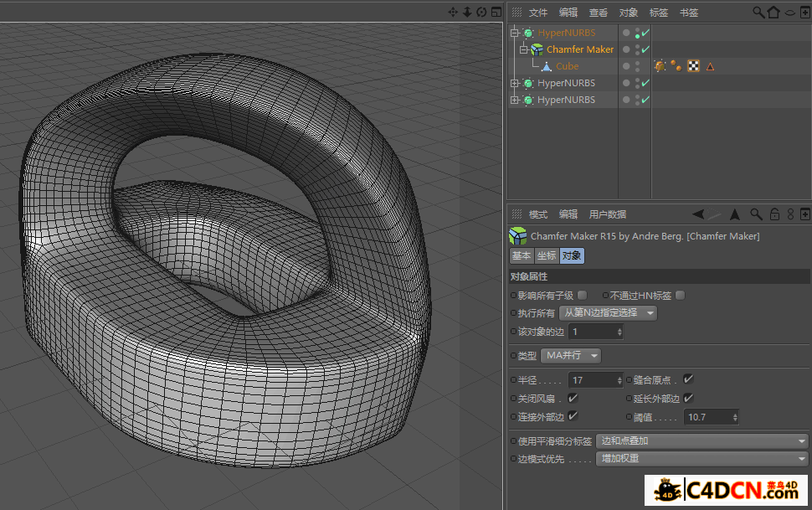Collapse the top HyperNURBS tree node
The width and height of the screenshot is (812, 510).
[x=514, y=33]
